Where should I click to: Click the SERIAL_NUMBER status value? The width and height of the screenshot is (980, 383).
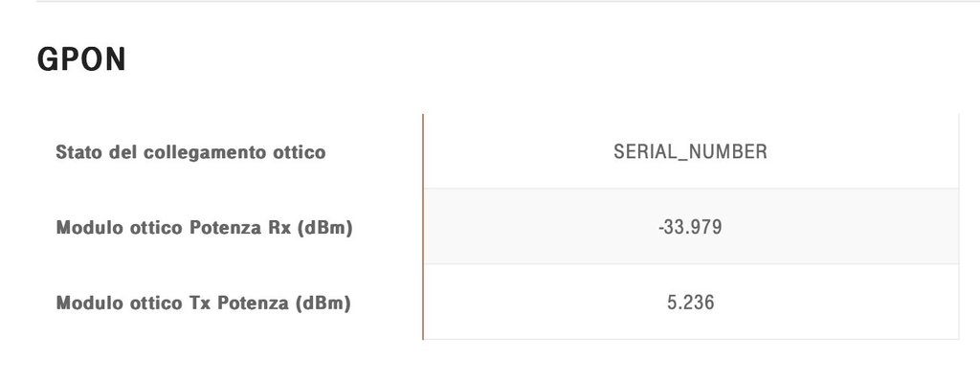click(690, 152)
